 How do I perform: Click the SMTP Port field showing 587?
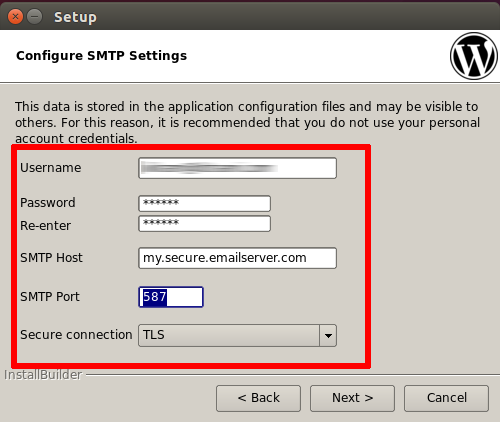pyautogui.click(x=171, y=297)
